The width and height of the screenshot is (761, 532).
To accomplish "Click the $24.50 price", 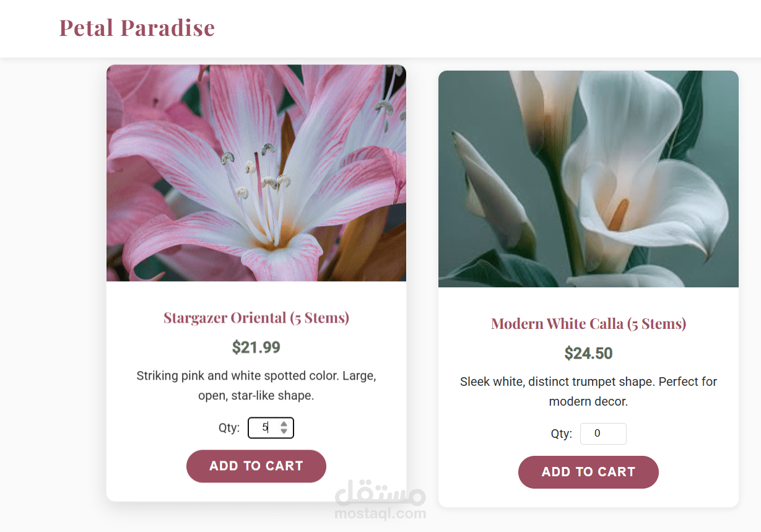I will click(x=588, y=354).
